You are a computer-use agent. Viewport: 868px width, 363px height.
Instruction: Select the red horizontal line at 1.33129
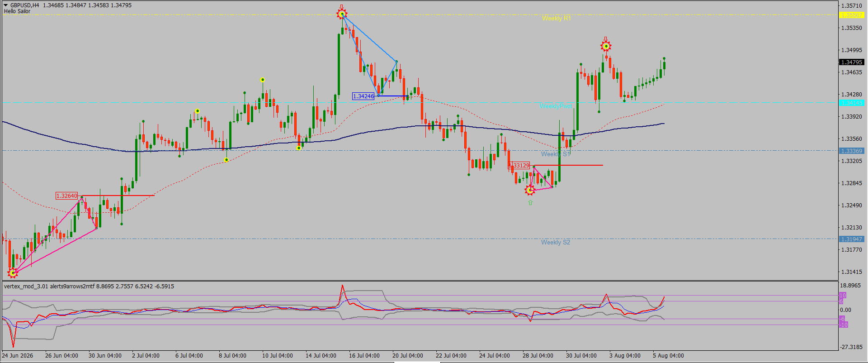(568, 165)
